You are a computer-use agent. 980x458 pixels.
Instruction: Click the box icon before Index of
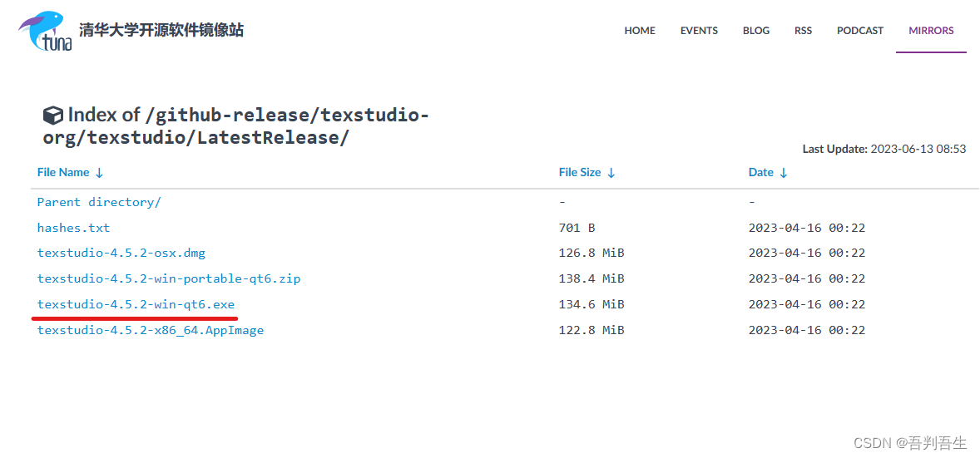[52, 115]
